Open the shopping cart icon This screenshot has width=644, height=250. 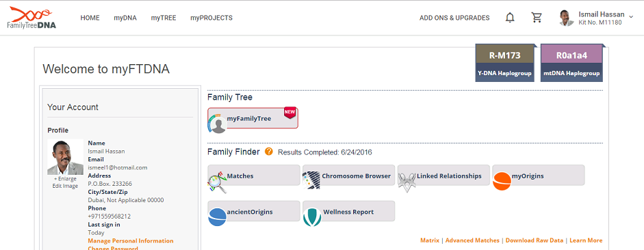tap(537, 18)
